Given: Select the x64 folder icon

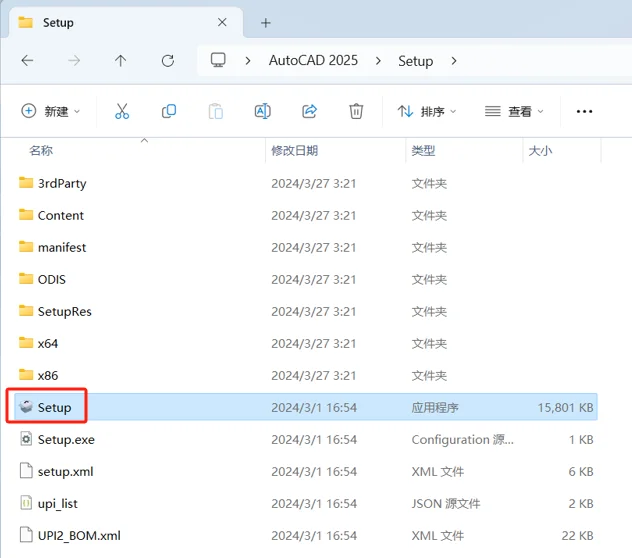Looking at the screenshot, I should coord(26,343).
